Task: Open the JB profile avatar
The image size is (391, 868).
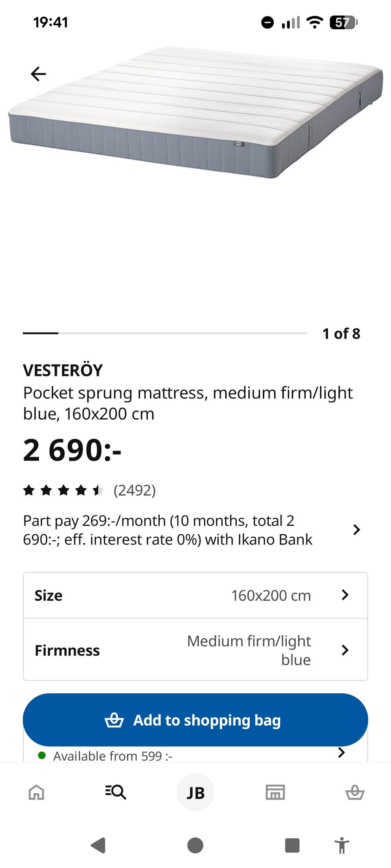Action: pos(195,792)
